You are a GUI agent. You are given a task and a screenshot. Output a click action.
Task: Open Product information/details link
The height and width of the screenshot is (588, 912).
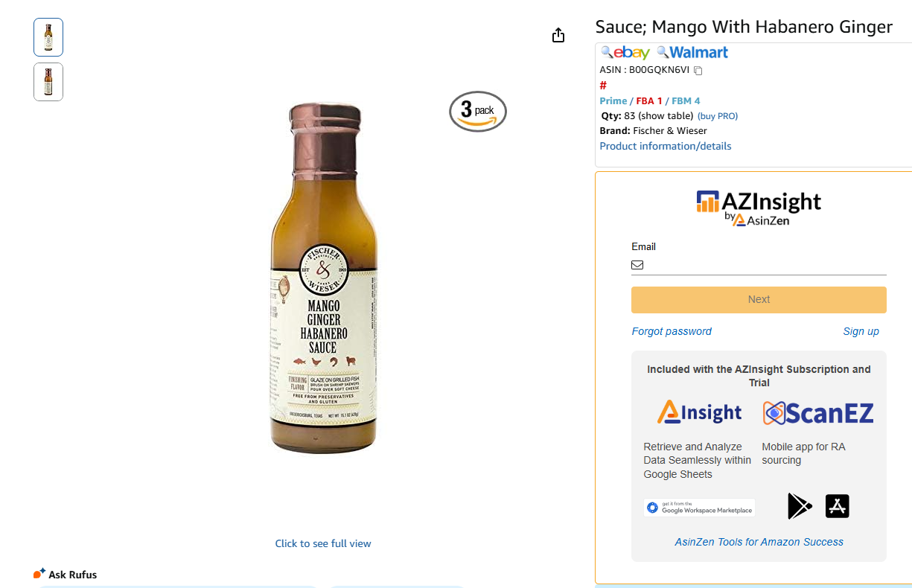pos(666,146)
